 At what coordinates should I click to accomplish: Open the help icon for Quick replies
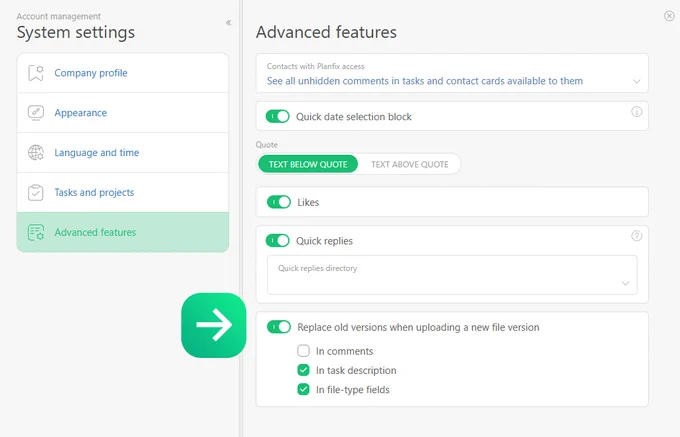(636, 236)
